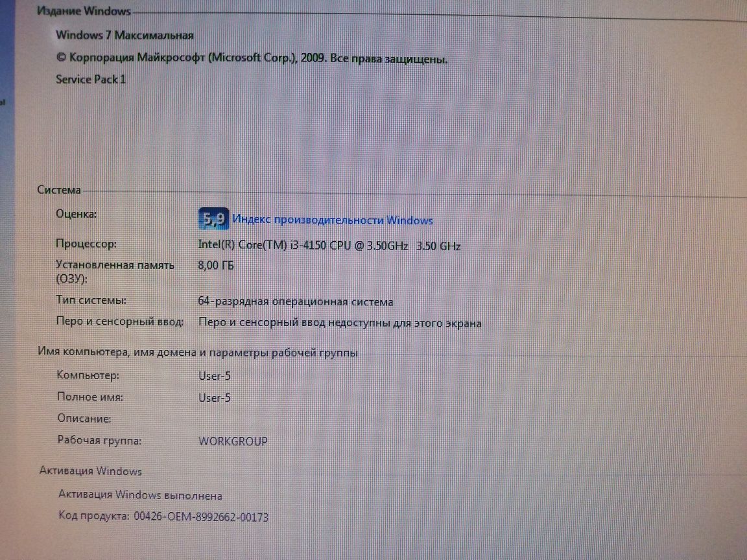Select the '8,00 ГБ' memory value
Image resolution: width=747 pixels, height=560 pixels.
216,265
